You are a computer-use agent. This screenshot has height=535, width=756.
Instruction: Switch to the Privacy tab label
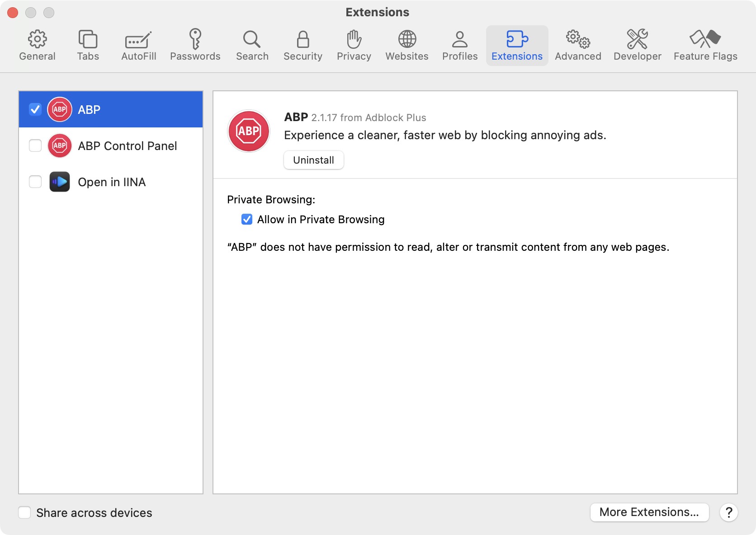[354, 56]
